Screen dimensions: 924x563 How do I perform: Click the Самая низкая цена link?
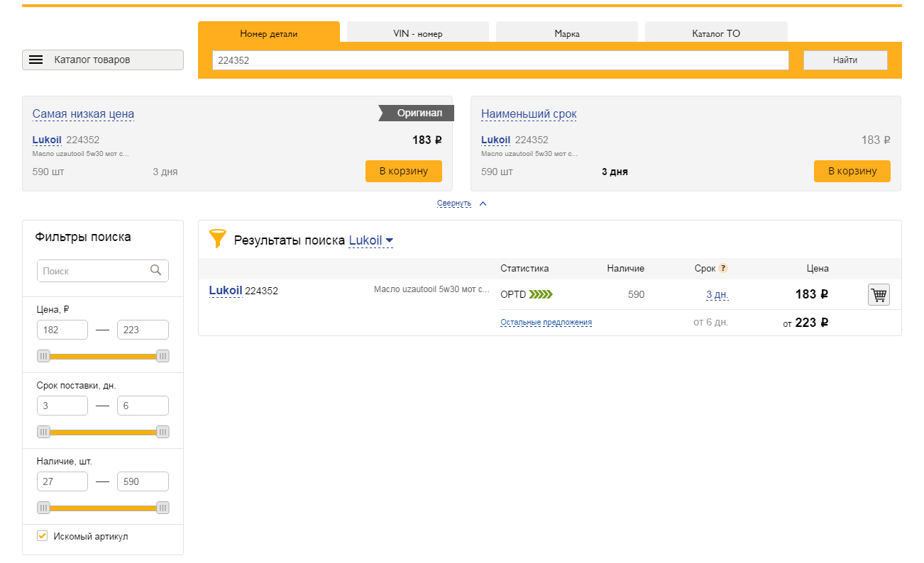click(83, 114)
